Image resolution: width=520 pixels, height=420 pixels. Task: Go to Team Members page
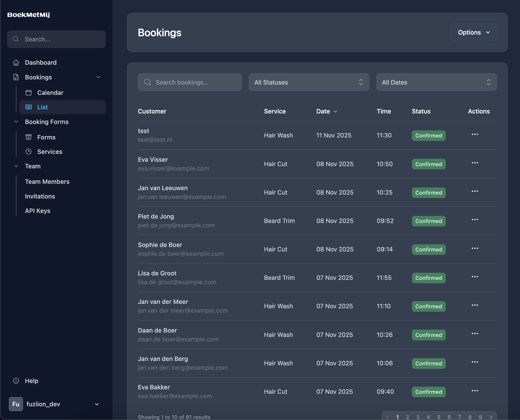pos(47,182)
